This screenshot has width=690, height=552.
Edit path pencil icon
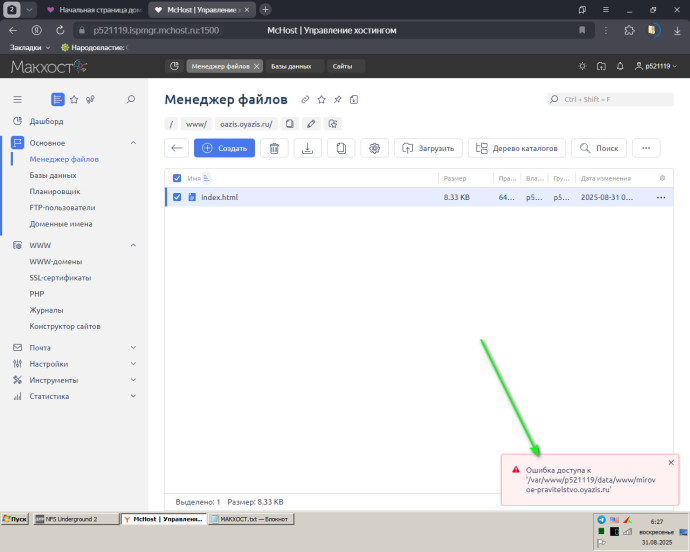tap(311, 124)
